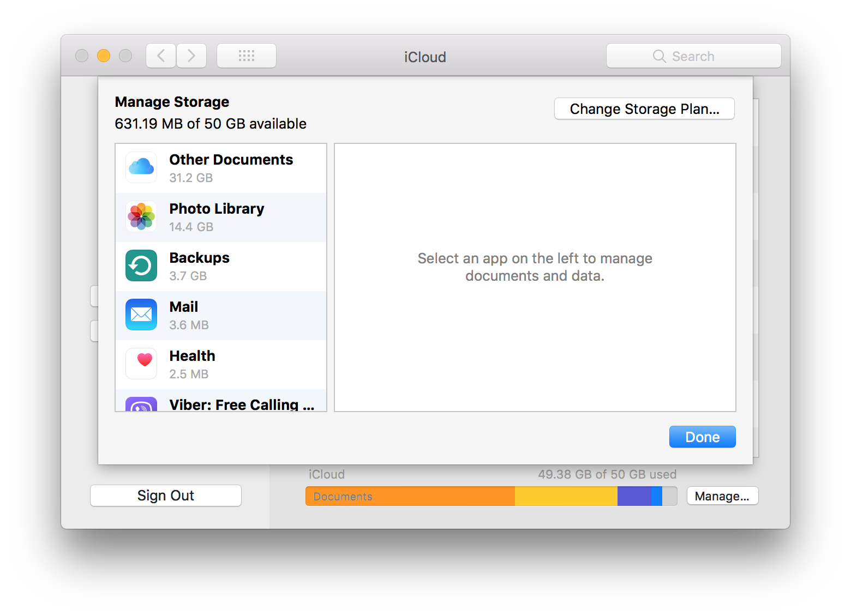Click the blue Done button

(x=703, y=437)
